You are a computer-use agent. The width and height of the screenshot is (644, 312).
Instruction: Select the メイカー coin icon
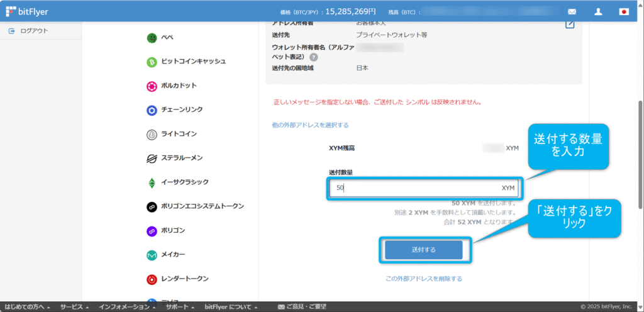tap(152, 255)
